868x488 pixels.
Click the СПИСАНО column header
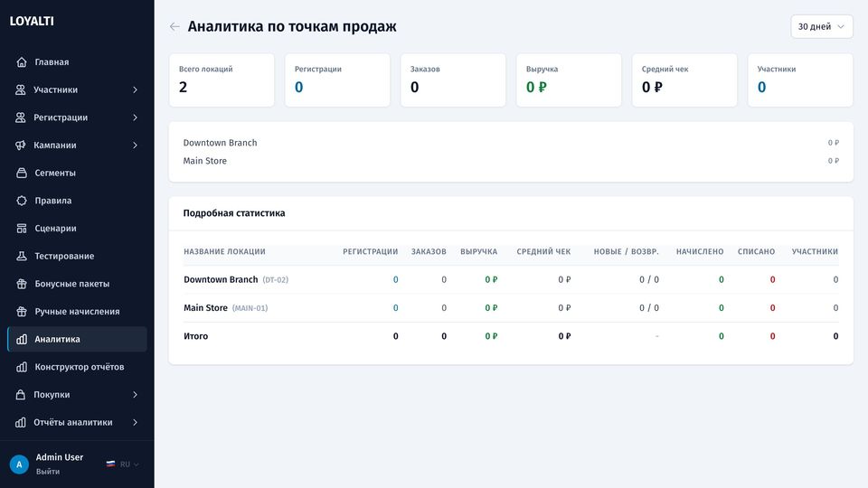756,251
